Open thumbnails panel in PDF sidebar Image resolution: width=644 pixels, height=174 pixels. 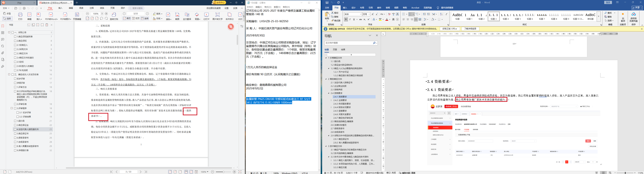[3, 33]
